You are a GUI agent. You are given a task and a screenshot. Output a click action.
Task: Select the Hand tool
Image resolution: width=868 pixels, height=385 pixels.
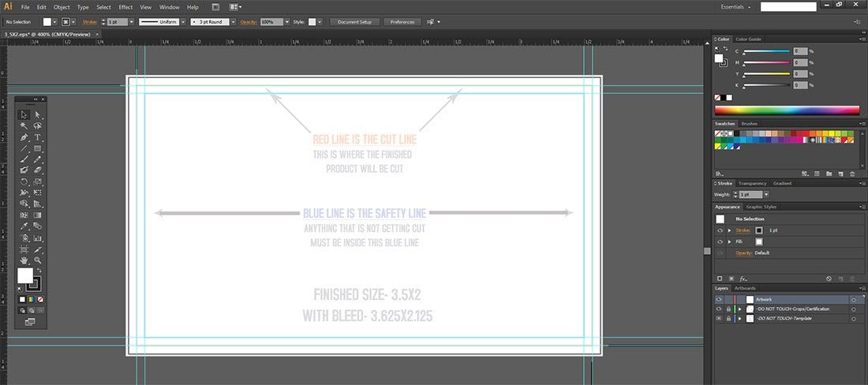click(x=24, y=260)
